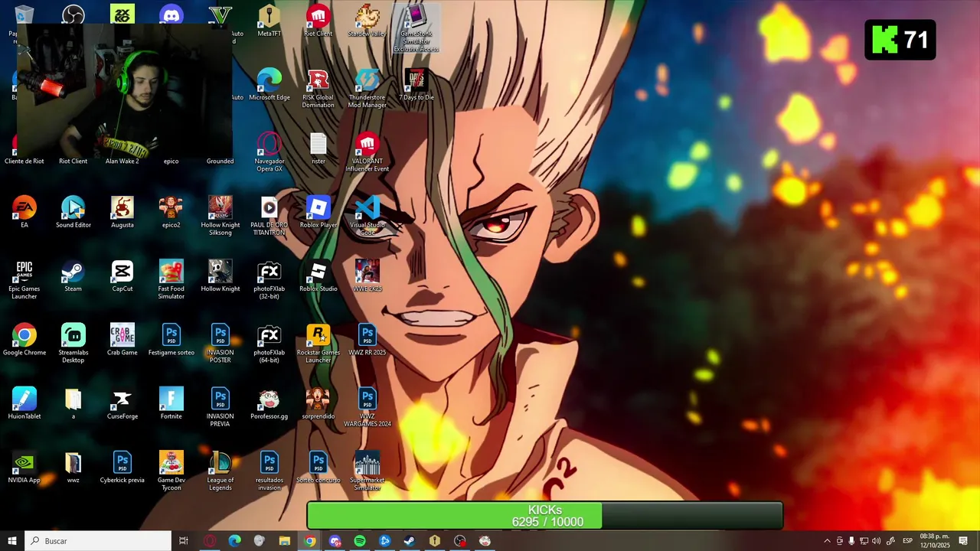The width and height of the screenshot is (980, 551).
Task: Launch Game Dev Tycoon
Action: tap(171, 471)
